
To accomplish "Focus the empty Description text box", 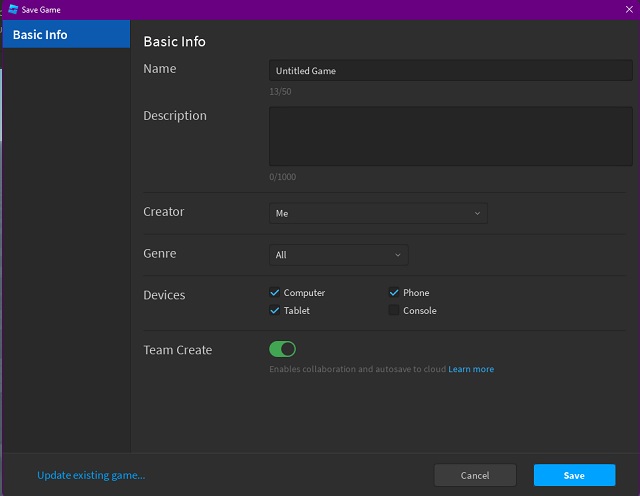I will [450, 136].
